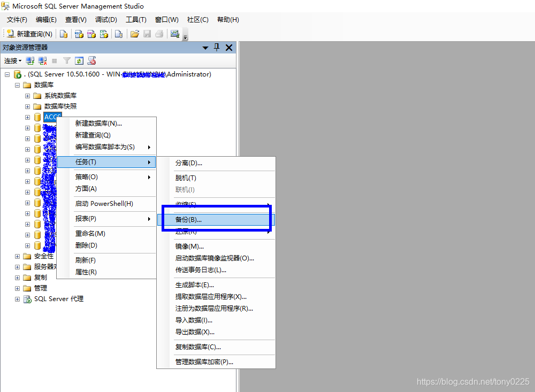
Task: Expand the 安全性 folder
Action: [18, 256]
